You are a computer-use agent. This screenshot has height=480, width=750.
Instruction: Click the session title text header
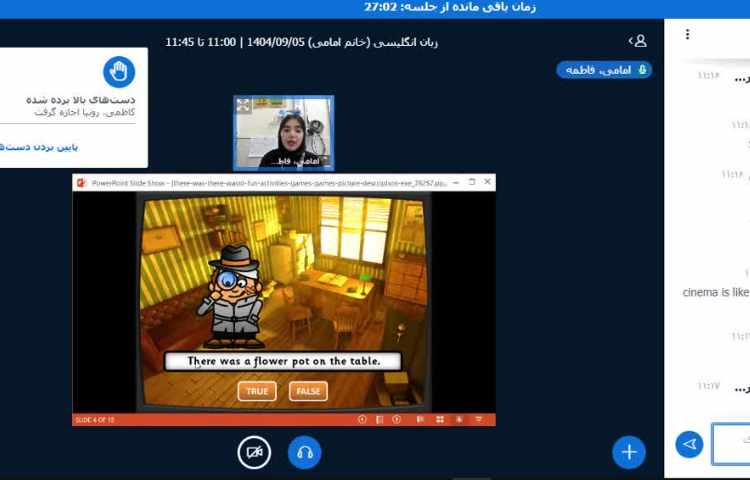pyautogui.click(x=302, y=42)
